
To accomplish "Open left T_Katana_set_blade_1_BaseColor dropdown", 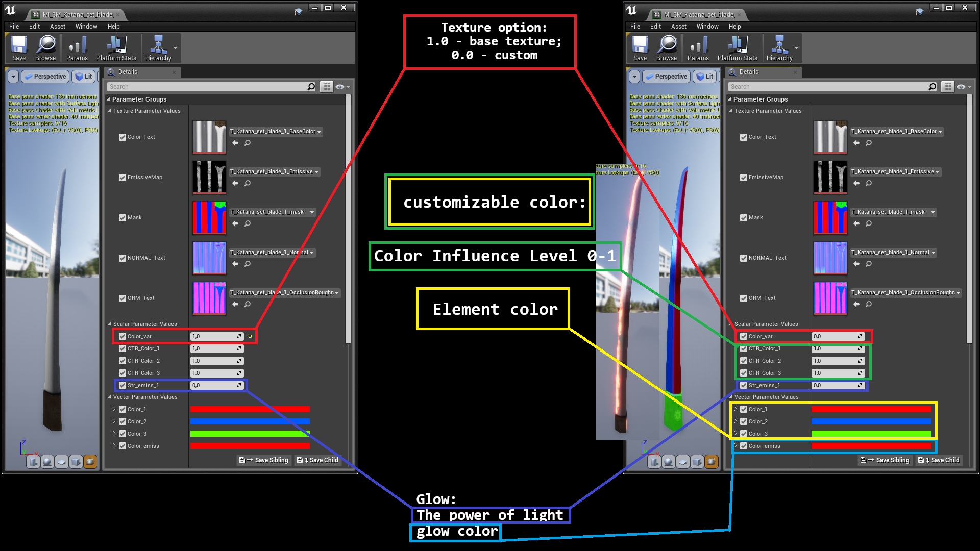I will click(276, 132).
